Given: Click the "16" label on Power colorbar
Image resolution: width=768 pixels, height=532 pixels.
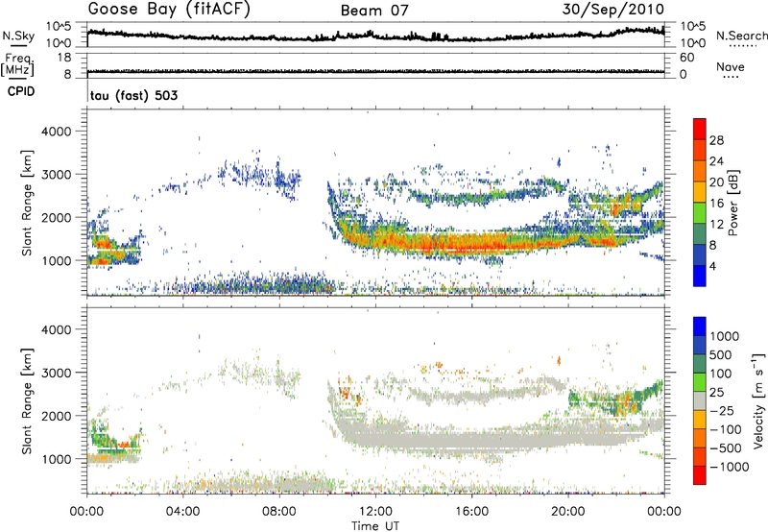Looking at the screenshot, I should point(716,204).
